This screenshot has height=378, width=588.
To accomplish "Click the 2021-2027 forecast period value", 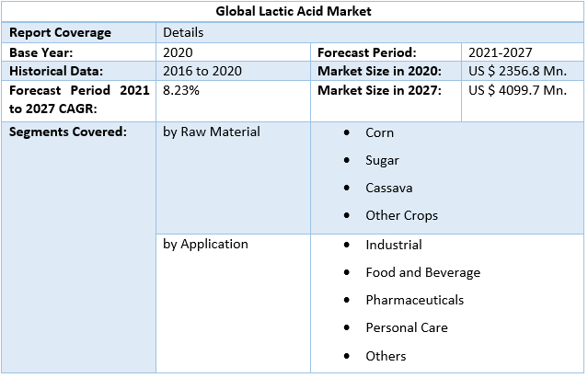I will 500,52.
